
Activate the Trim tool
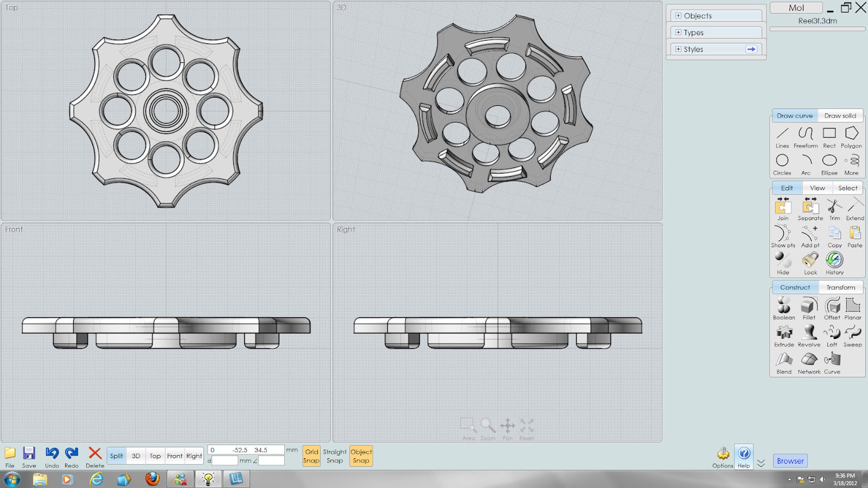point(834,209)
